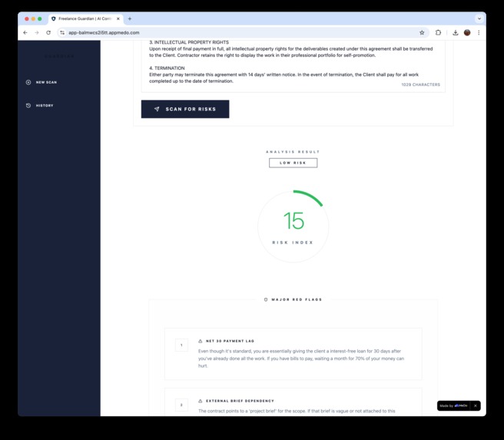Click the 'Risk Index' label
This screenshot has width=504, height=440.
(x=293, y=243)
